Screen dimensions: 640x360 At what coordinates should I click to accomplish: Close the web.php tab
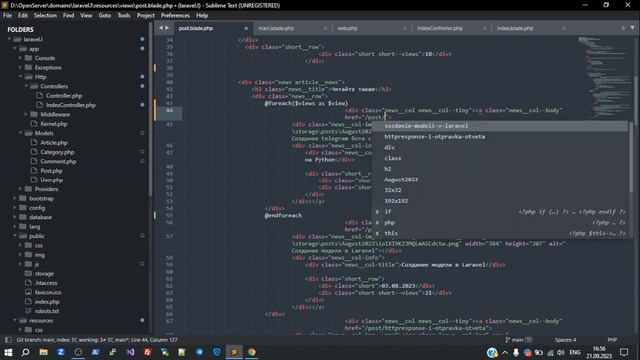click(x=405, y=28)
